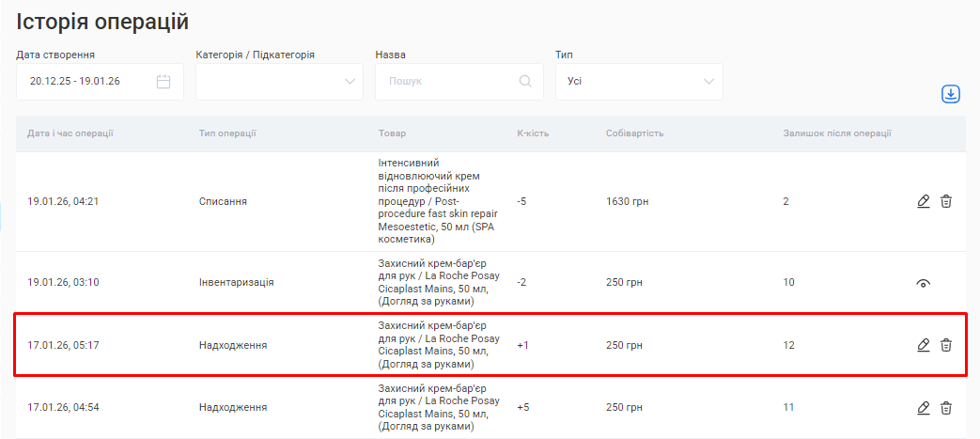The width and height of the screenshot is (980, 439).
Task: Delete the 17.01.26, 05:17 Надходження row
Action: coord(946,345)
